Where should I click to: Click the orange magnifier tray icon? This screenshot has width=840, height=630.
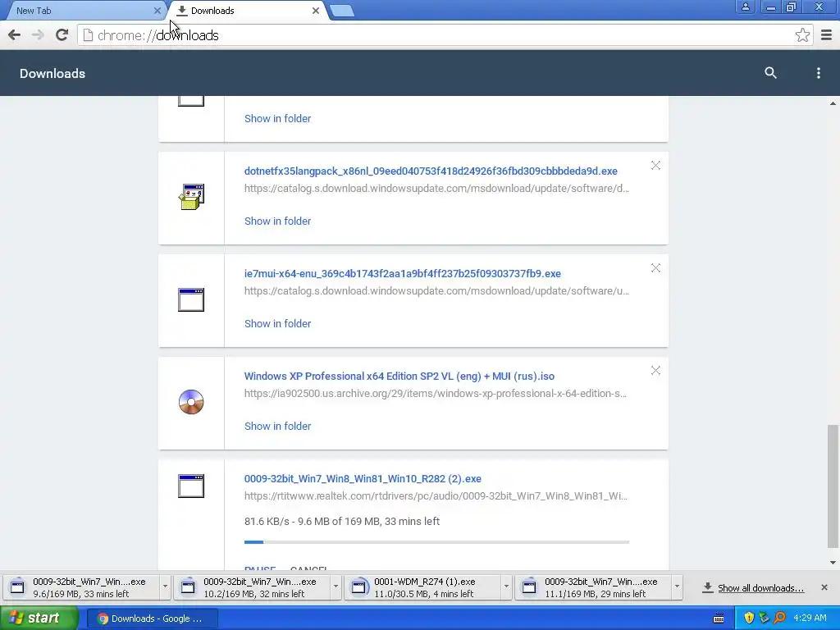click(779, 618)
